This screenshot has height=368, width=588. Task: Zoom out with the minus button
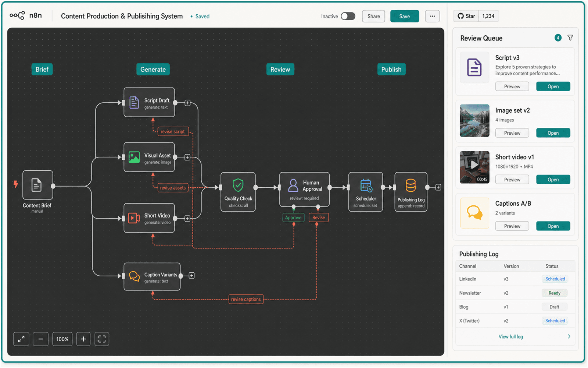tap(41, 339)
